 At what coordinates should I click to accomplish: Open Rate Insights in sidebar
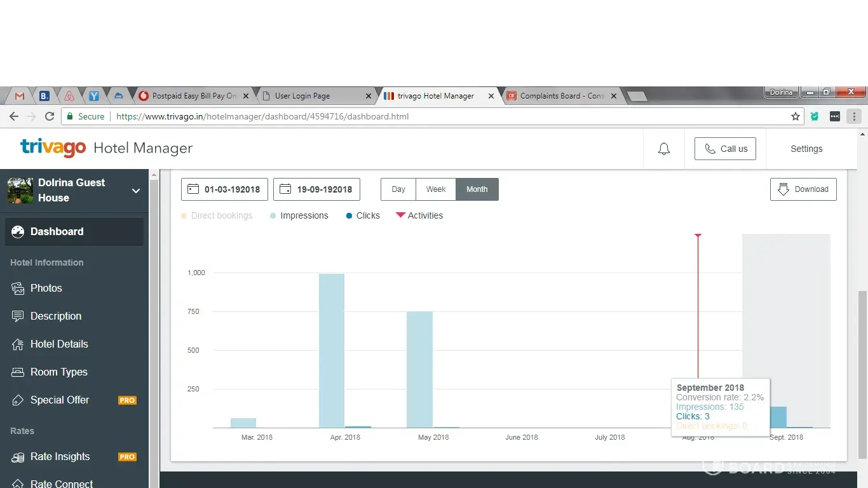coord(60,456)
